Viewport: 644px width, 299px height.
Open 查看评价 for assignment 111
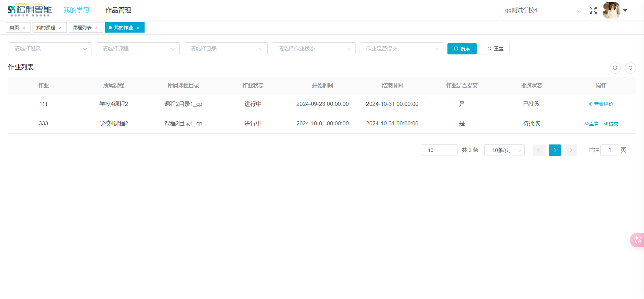click(x=601, y=104)
